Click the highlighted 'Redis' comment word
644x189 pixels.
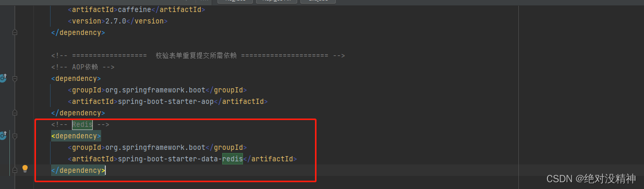pos(82,124)
